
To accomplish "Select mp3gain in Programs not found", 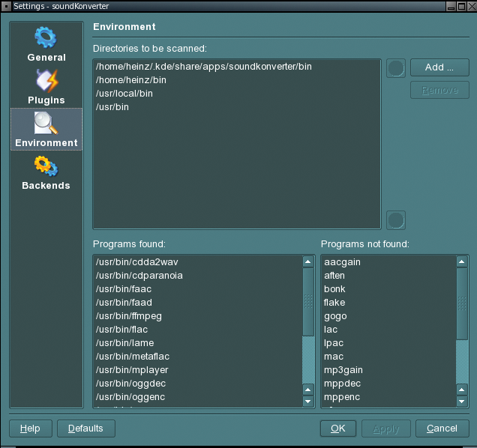I will (388, 370).
